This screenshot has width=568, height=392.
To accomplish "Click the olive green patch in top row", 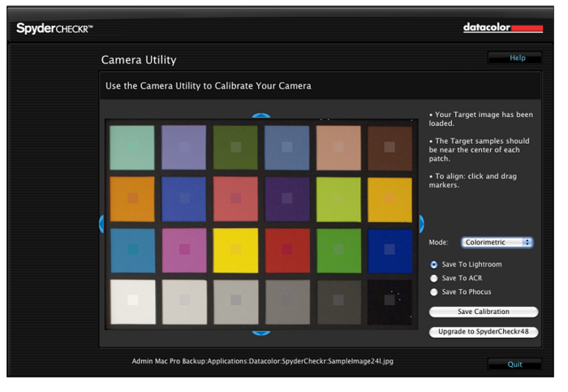I will click(235, 148).
